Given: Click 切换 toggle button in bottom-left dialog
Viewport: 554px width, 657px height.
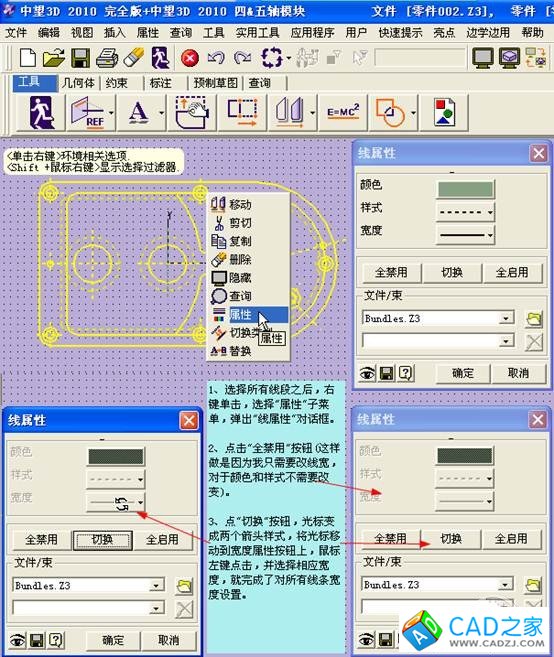Looking at the screenshot, I should click(x=102, y=540).
